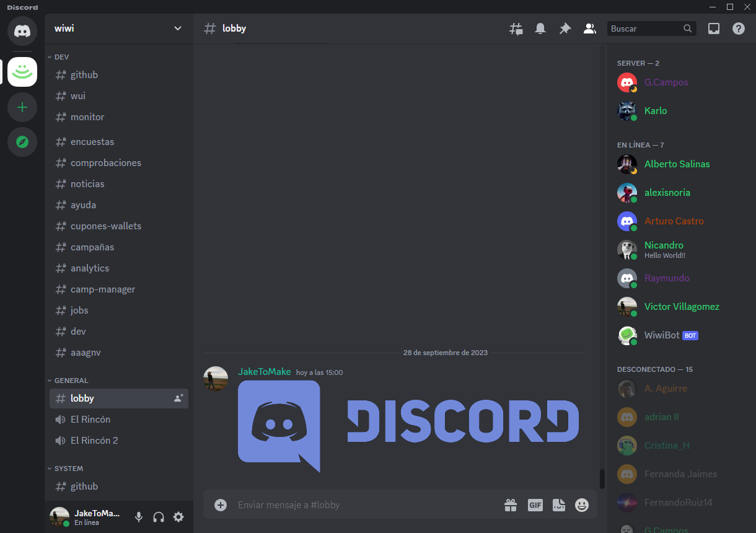View Karlo's profile in member list
Image resolution: width=756 pixels, height=533 pixels.
tap(680, 111)
